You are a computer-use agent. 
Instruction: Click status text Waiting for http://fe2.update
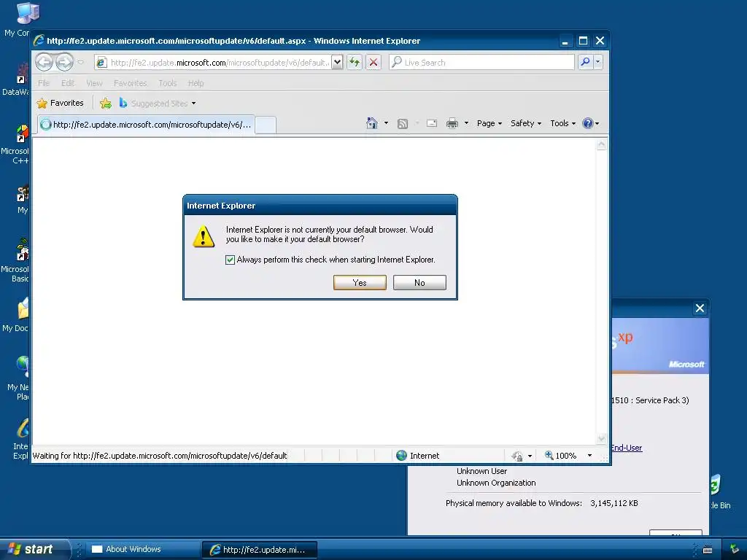(x=159, y=456)
